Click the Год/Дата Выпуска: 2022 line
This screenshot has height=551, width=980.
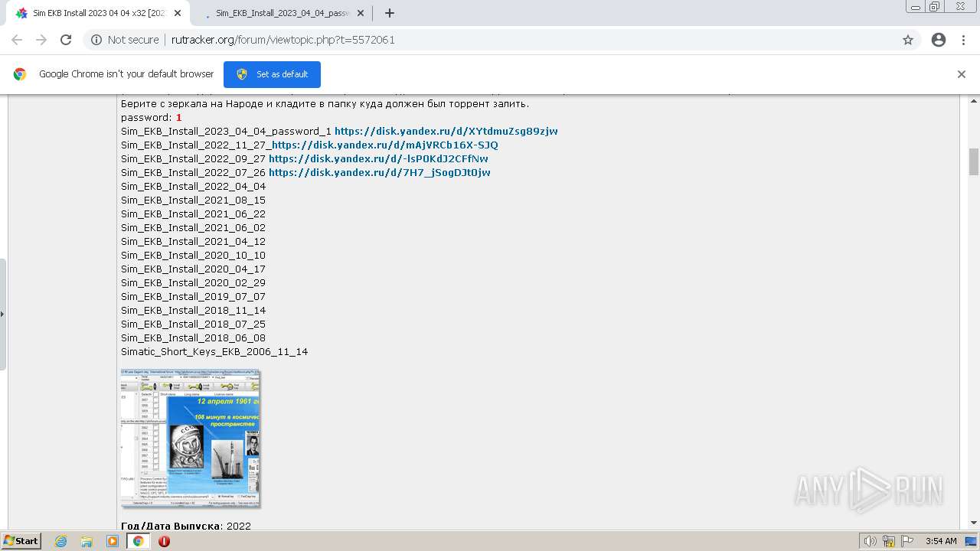coord(186,526)
